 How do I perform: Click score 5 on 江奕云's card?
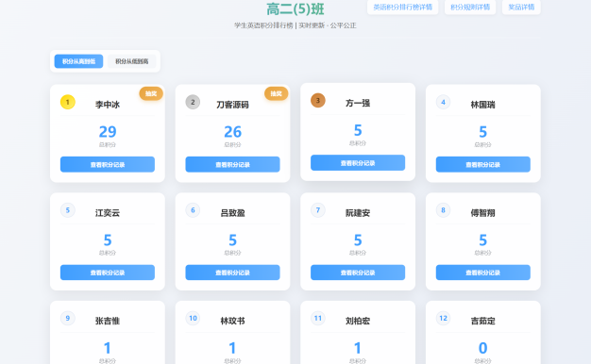(108, 240)
